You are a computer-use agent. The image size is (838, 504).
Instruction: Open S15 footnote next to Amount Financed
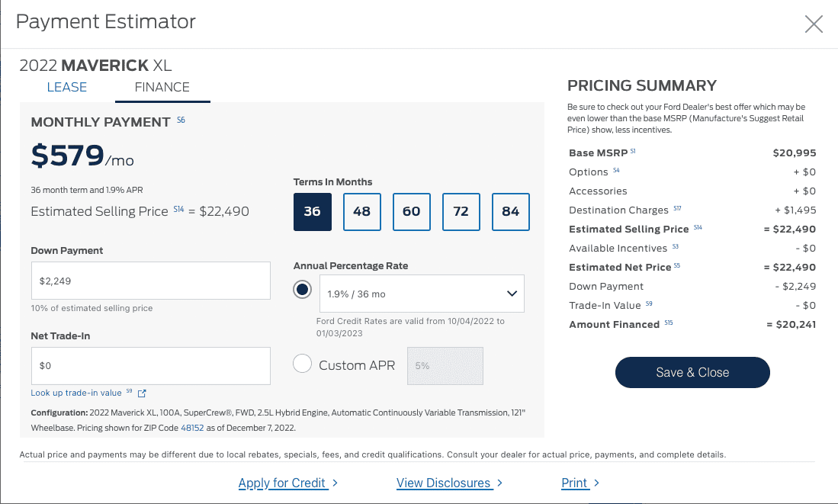pyautogui.click(x=669, y=323)
